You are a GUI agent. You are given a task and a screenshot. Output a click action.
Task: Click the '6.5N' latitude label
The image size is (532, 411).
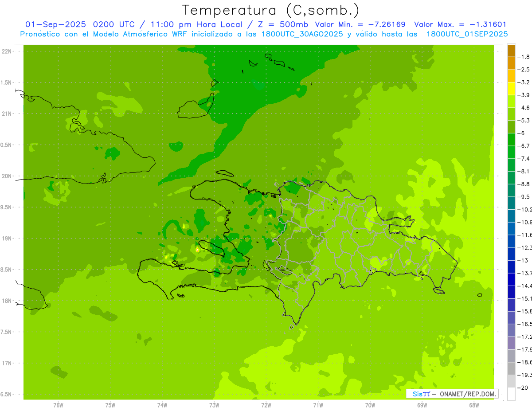pos(5,395)
